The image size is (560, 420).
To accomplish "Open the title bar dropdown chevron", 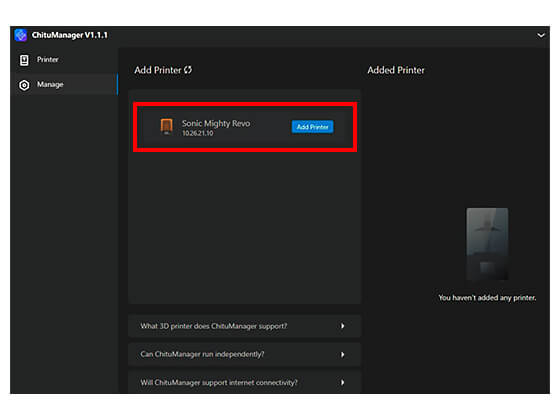I will pos(541,35).
